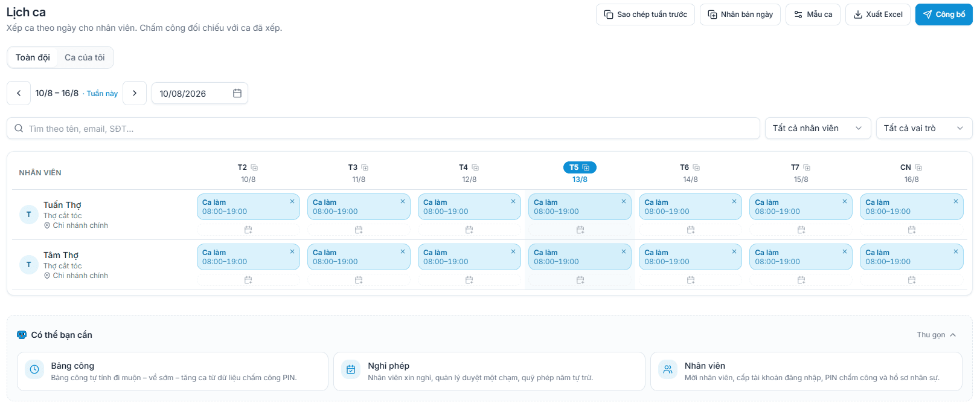Image resolution: width=980 pixels, height=408 pixels.
Task: Open calendar picker icon in date field
Action: click(x=237, y=93)
